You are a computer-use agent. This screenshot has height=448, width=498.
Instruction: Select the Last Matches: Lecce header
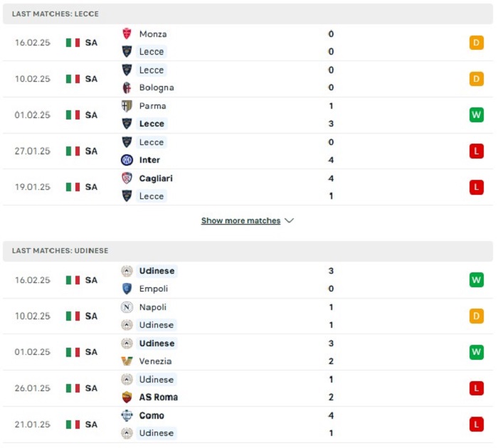(x=248, y=14)
